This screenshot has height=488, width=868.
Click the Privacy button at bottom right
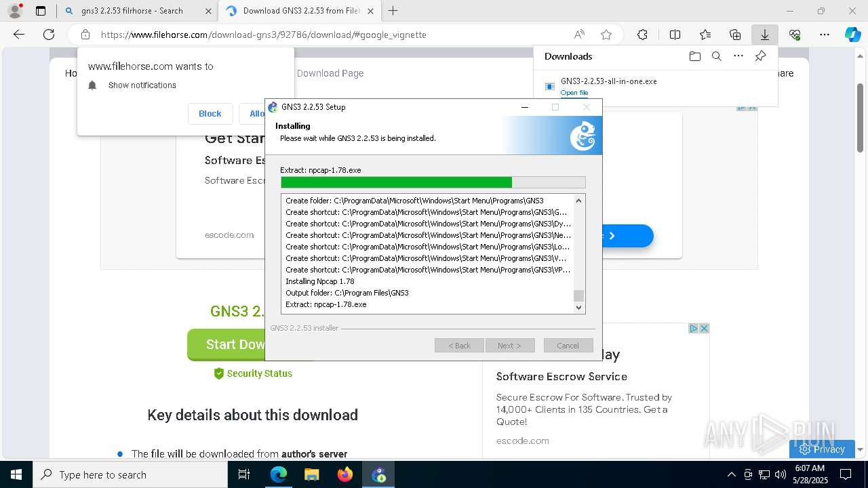[x=822, y=449]
